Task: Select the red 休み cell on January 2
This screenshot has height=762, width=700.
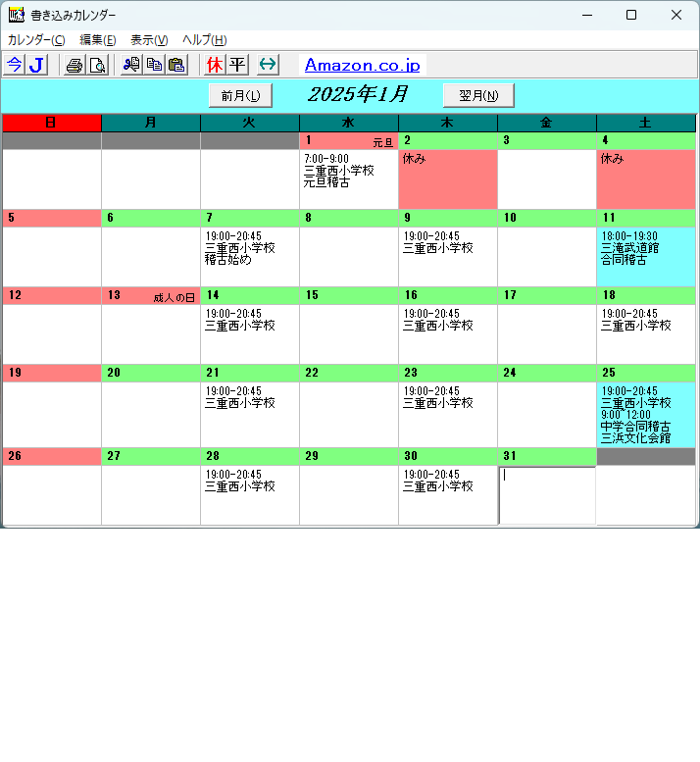Action: 447,178
